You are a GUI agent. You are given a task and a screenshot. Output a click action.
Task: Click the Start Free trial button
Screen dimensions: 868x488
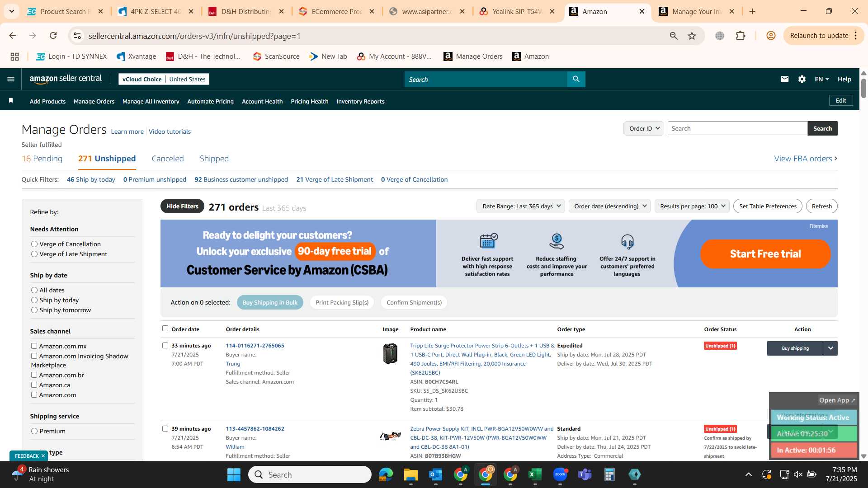[765, 253]
